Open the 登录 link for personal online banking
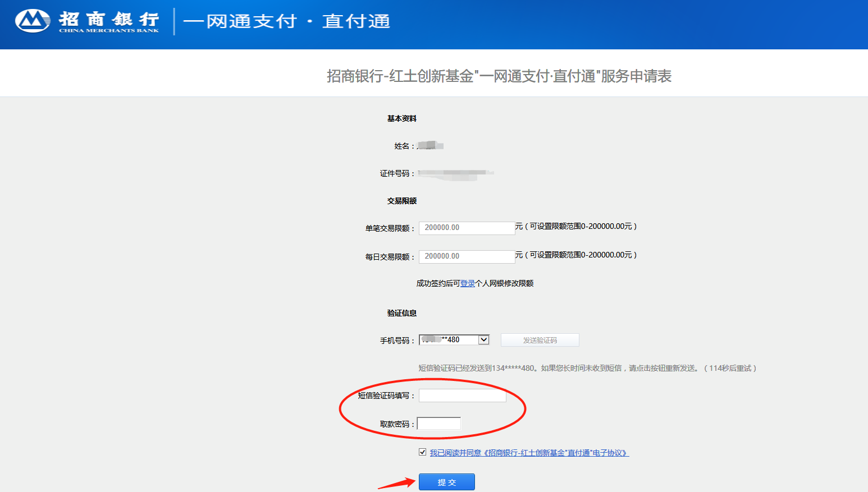 (468, 283)
